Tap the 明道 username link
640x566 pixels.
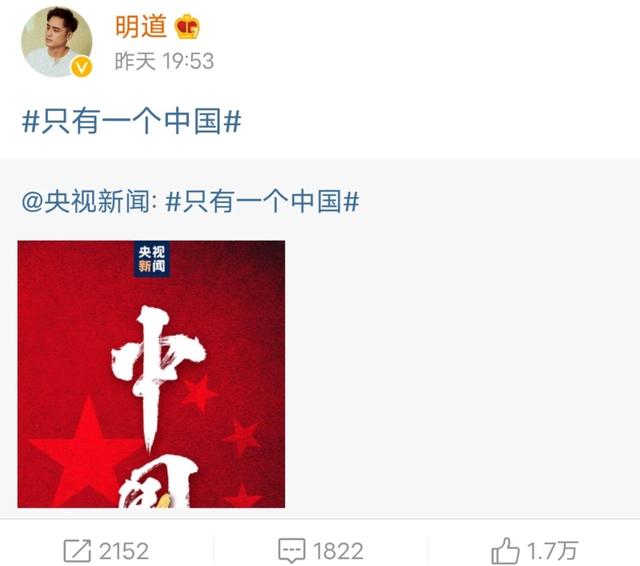pos(141,26)
